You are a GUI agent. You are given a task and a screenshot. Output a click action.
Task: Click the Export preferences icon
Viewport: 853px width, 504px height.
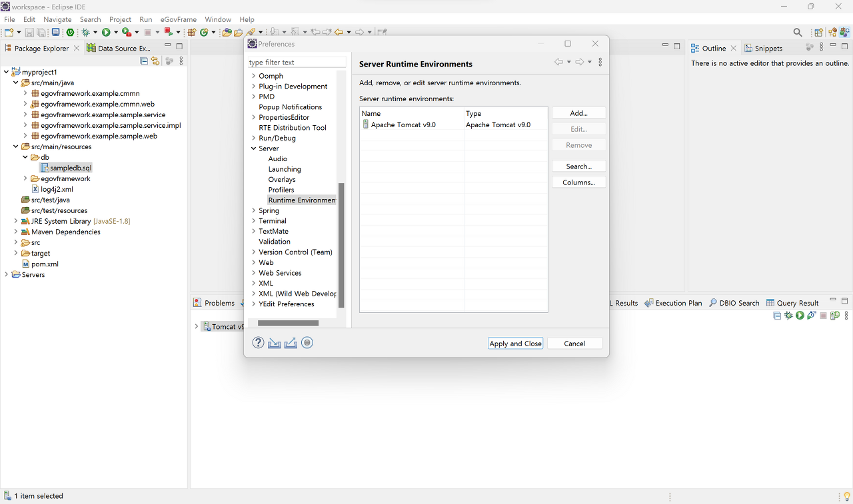[290, 343]
